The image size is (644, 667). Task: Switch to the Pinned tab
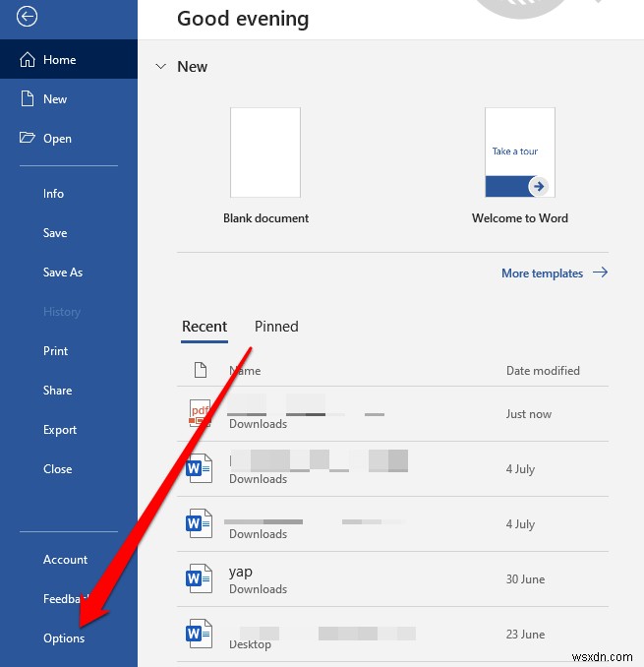point(276,327)
